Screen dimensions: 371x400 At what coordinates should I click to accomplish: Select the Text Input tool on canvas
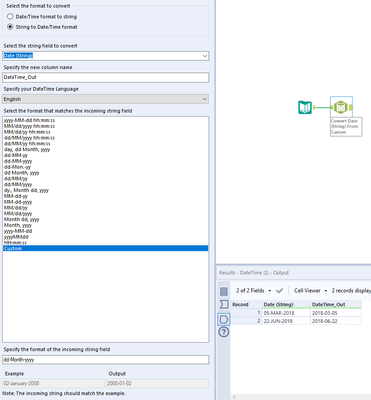[305, 107]
